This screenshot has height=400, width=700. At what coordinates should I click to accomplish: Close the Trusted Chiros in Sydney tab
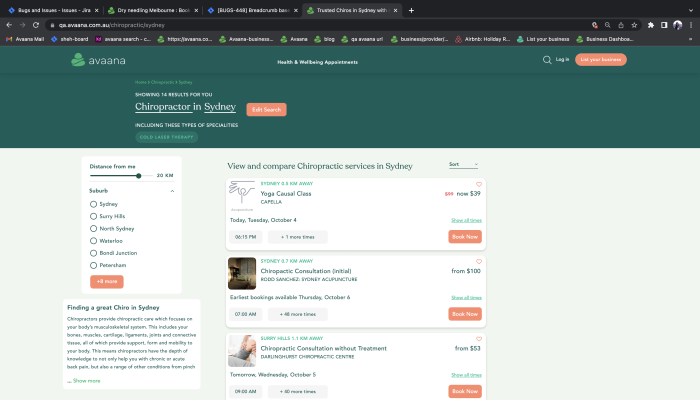pos(396,10)
